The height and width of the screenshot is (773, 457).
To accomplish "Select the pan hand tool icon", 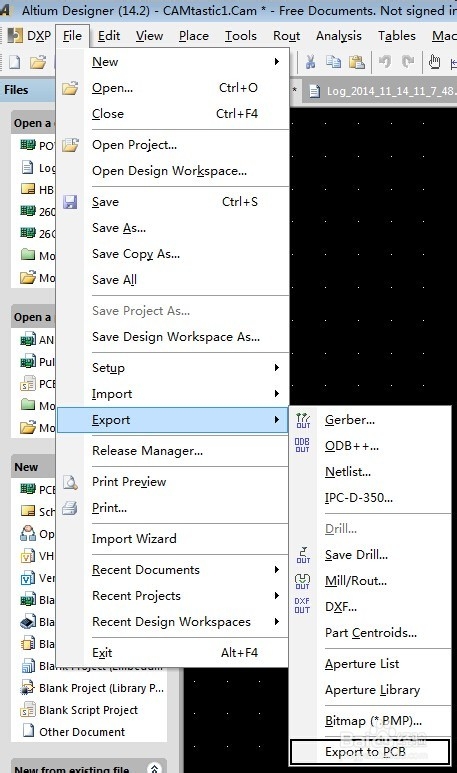I will click(434, 62).
